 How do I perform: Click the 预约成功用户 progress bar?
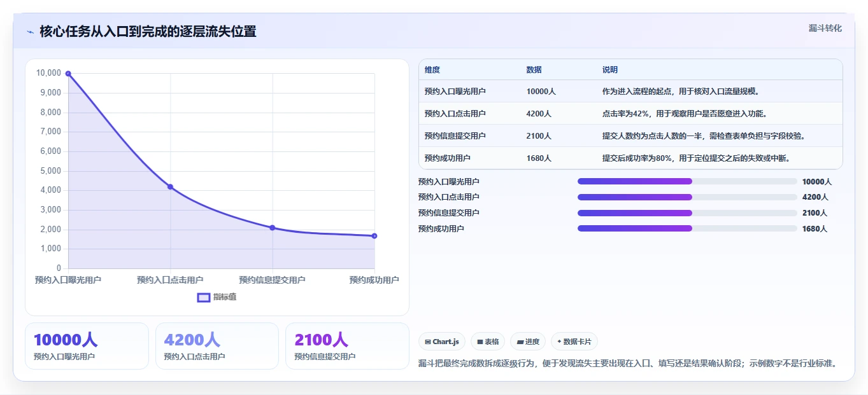coord(687,228)
